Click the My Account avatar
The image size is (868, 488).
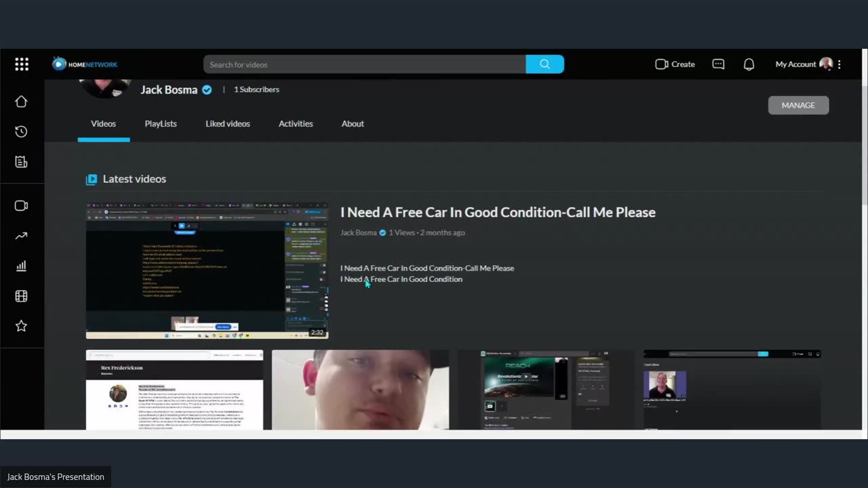[826, 64]
